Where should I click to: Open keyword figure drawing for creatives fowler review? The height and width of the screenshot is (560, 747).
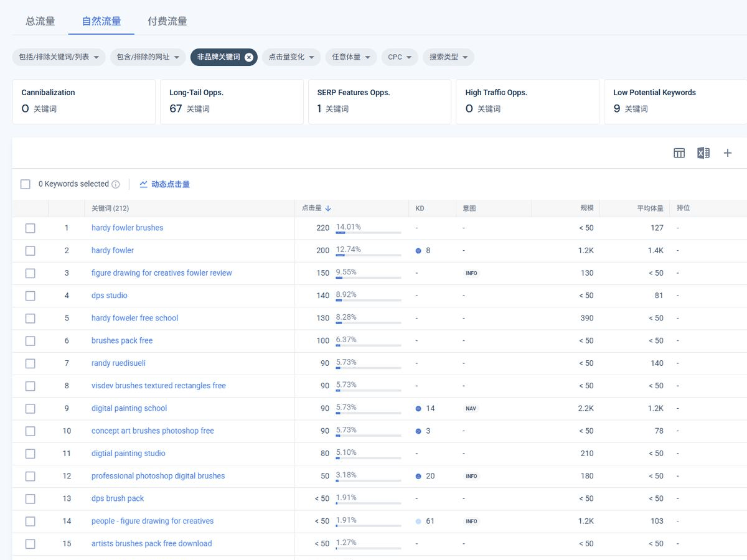[161, 273]
